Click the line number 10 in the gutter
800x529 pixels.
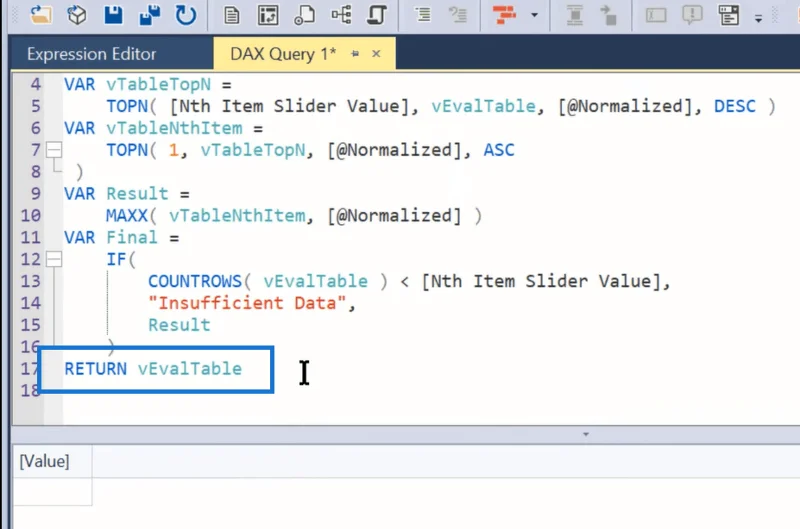[30, 216]
